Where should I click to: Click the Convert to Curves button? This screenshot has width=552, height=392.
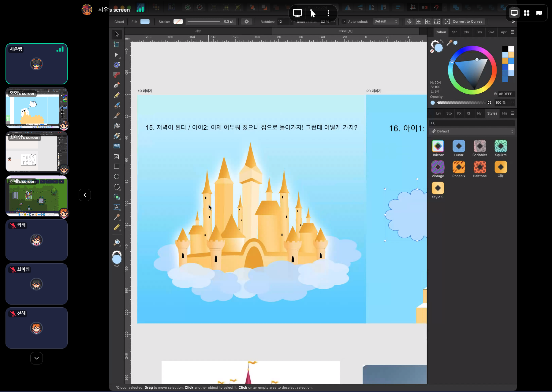[464, 21]
